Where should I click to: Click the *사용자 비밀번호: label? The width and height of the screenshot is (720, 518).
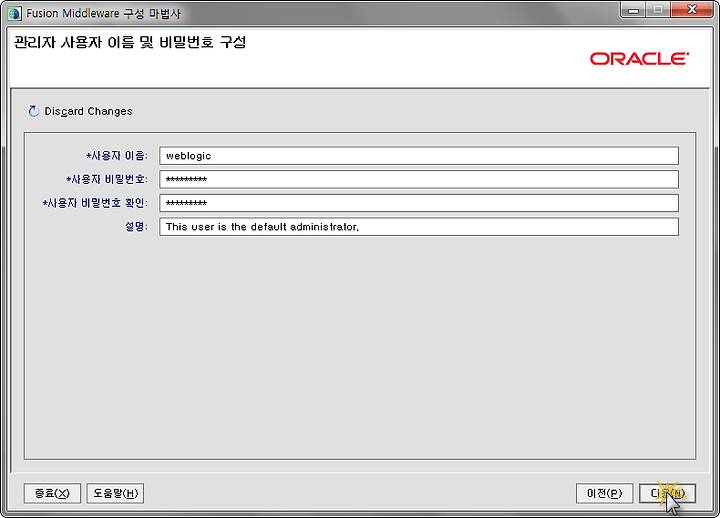[x=107, y=179]
